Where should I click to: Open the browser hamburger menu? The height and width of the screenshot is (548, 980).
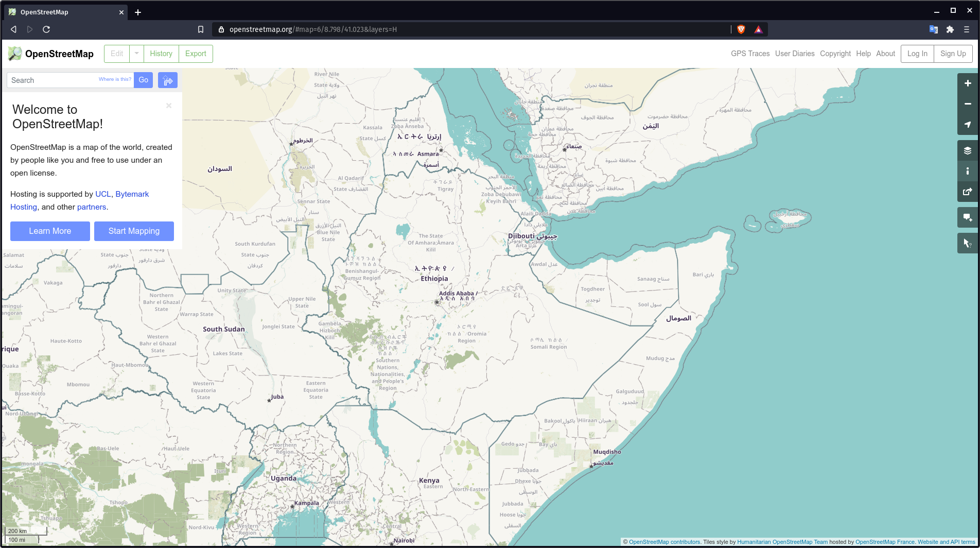[x=967, y=29]
